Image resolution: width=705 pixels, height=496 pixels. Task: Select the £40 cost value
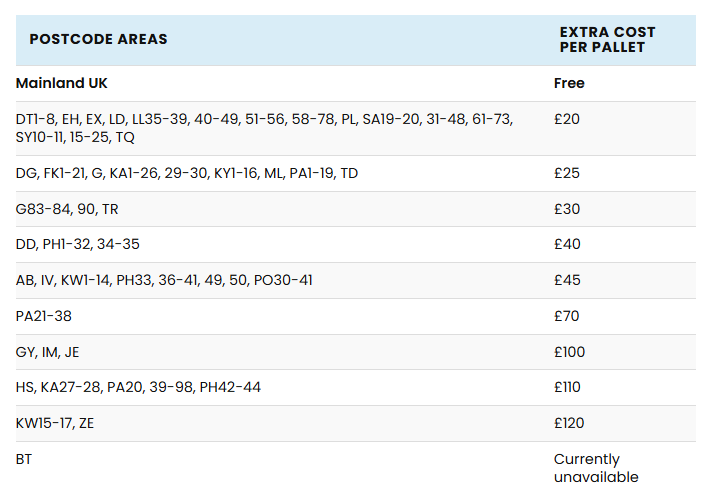pyautogui.click(x=567, y=245)
